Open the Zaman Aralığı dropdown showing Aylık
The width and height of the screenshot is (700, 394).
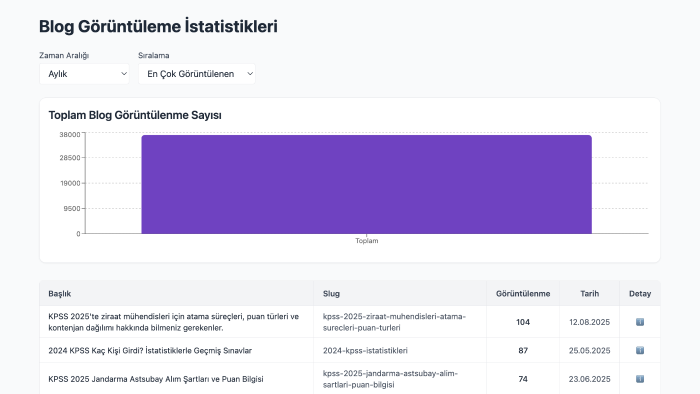click(x=84, y=74)
